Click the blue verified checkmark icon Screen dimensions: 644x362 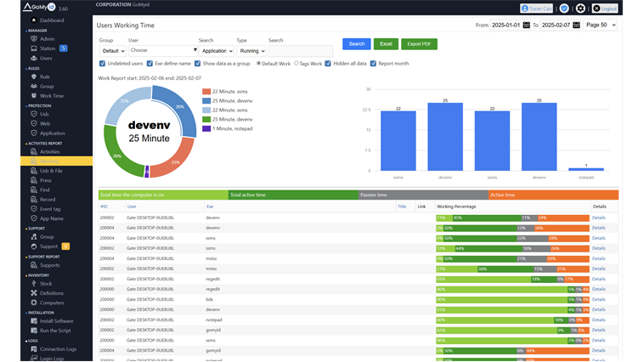point(563,8)
